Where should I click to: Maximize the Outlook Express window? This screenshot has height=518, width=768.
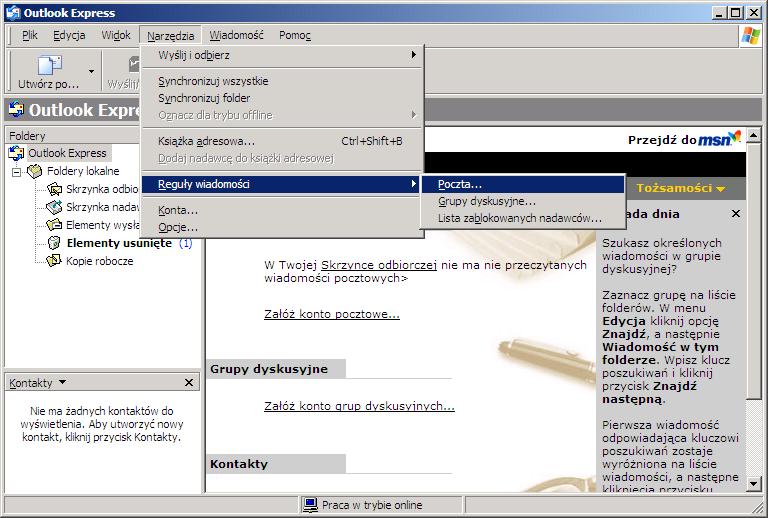point(735,13)
